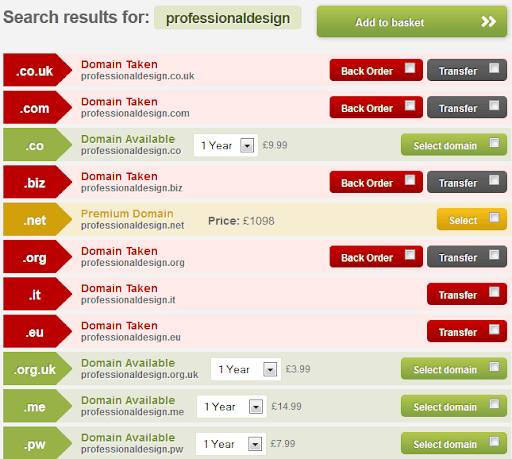Viewport: 512px width, 459px height.
Task: Click Transfer button for the .co.uk domain
Action: tap(467, 70)
